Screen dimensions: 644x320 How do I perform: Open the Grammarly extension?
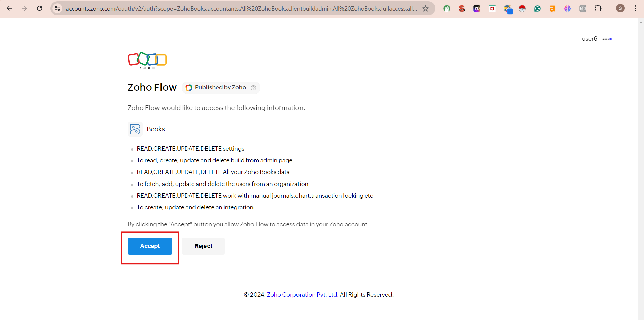[537, 8]
